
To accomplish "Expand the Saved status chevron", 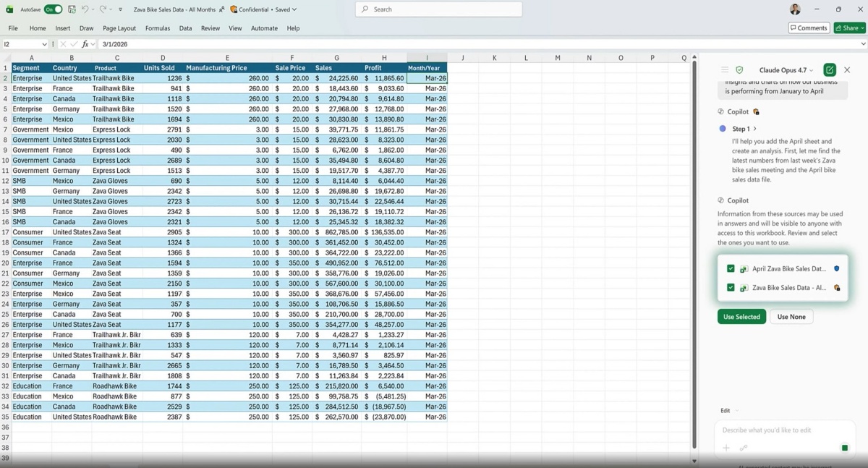I will (x=294, y=9).
